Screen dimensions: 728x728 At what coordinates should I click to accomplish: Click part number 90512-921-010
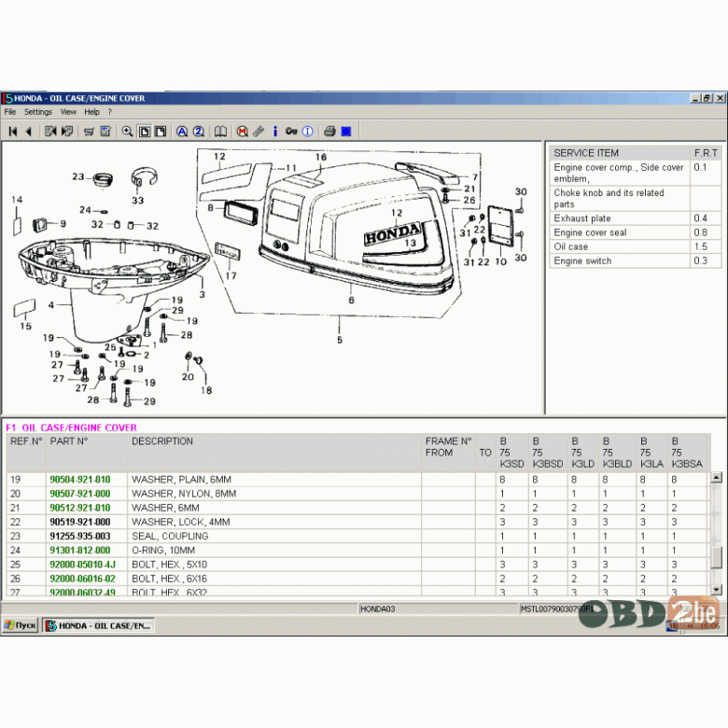(80, 508)
